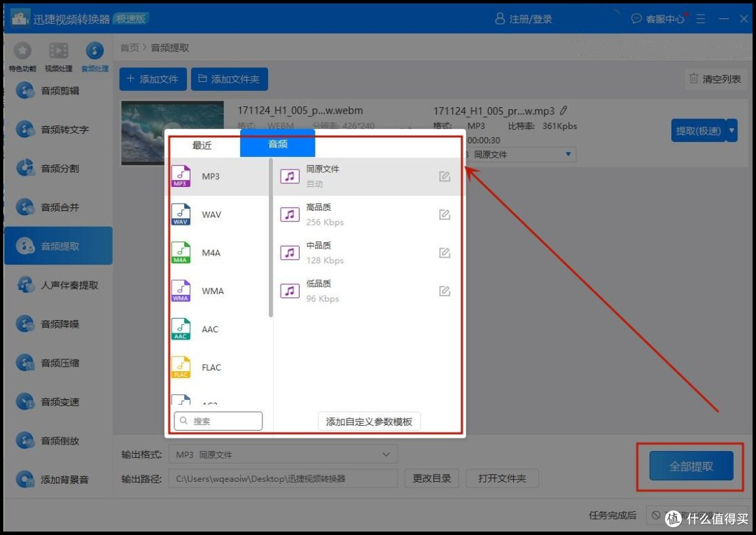The width and height of the screenshot is (756, 535).
Task: Select the 中品质 quality preset row
Action: point(367,253)
